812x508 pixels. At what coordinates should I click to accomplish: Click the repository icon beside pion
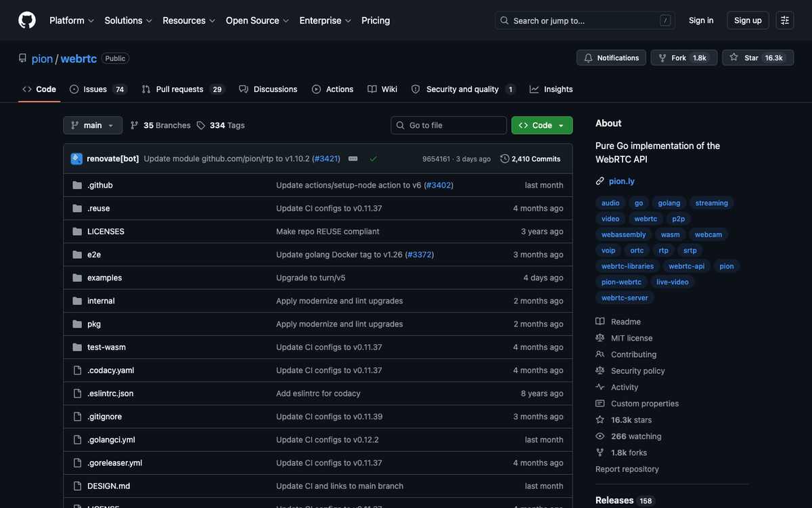(x=23, y=58)
